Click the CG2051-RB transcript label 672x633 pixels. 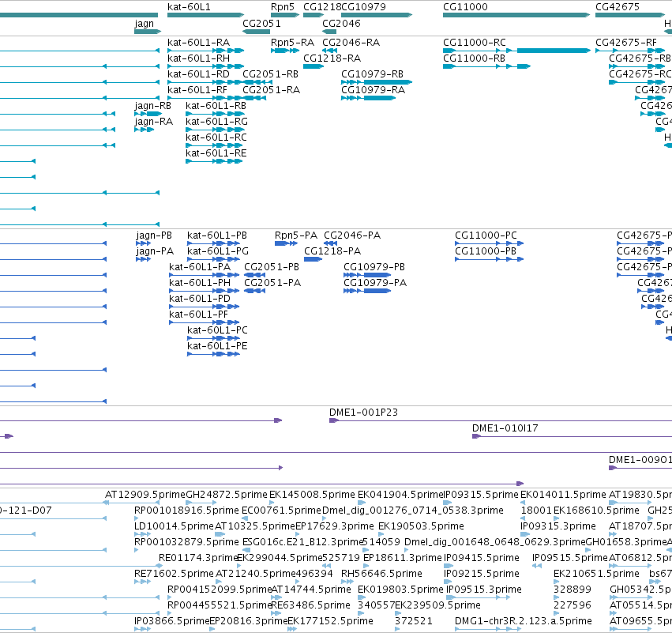270,74
